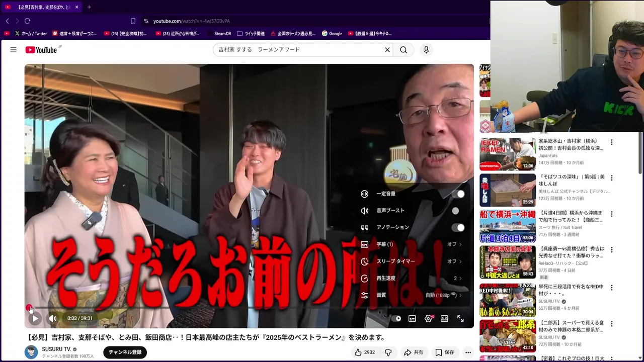This screenshot has height=362, width=644.
Task: Click the 保存 save button
Action: 445,352
